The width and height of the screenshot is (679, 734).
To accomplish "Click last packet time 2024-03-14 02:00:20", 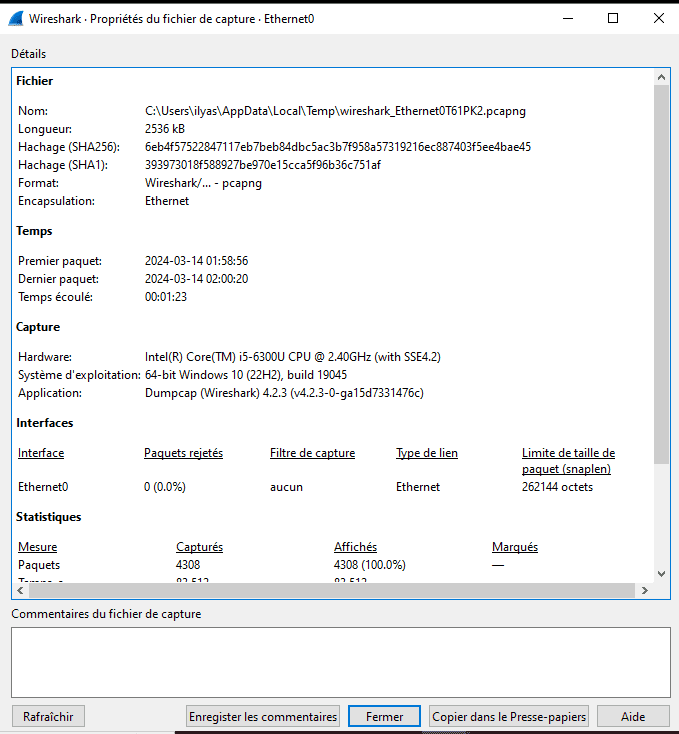I will (x=196, y=279).
